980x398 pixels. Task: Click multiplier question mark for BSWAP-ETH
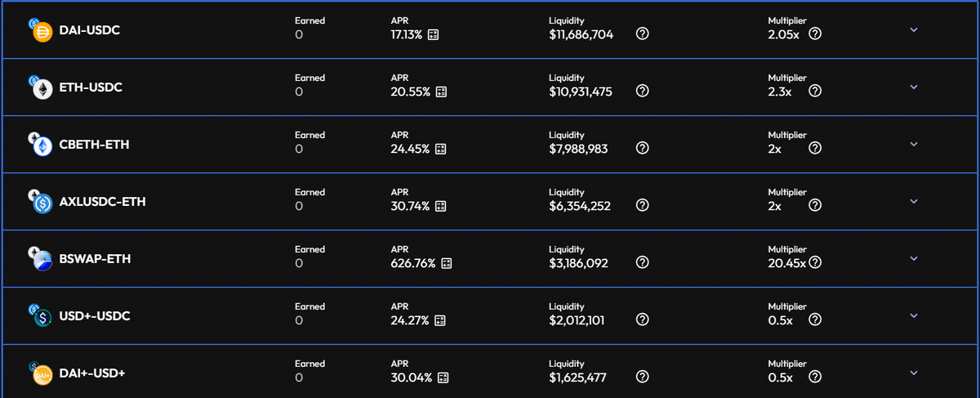tap(814, 263)
